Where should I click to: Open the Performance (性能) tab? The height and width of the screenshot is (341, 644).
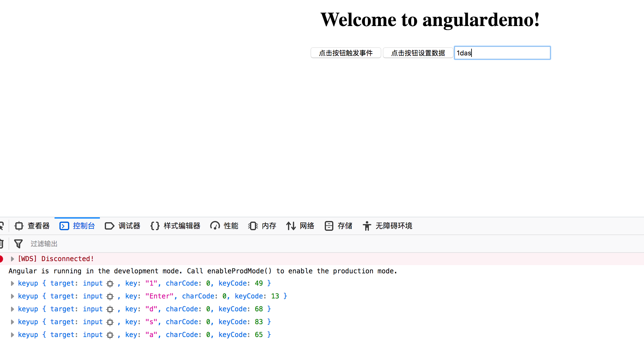(x=224, y=226)
